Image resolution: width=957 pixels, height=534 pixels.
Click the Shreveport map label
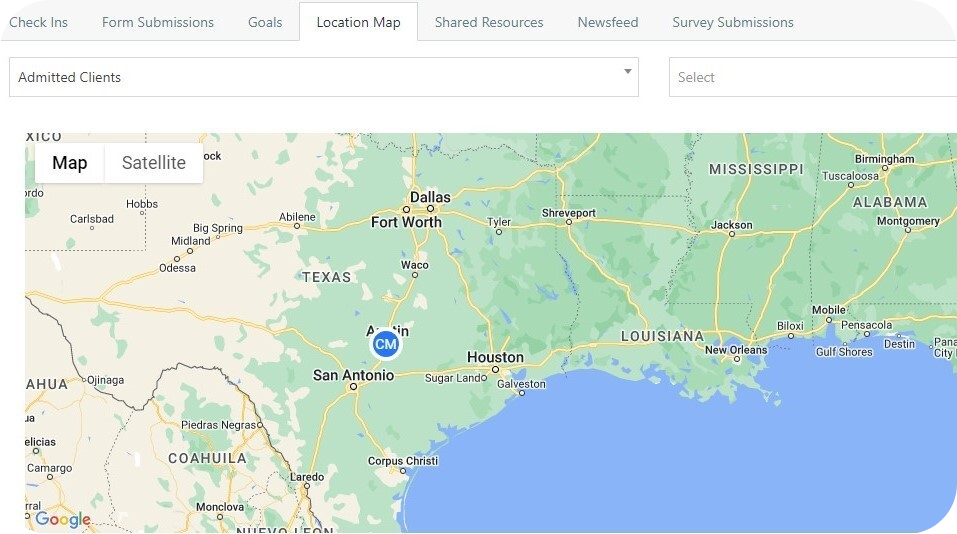pyautogui.click(x=569, y=213)
